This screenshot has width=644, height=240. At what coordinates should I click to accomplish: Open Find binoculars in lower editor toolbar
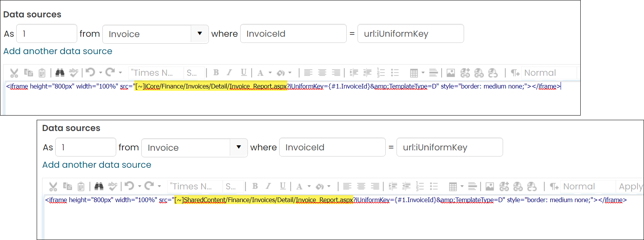coord(99,186)
